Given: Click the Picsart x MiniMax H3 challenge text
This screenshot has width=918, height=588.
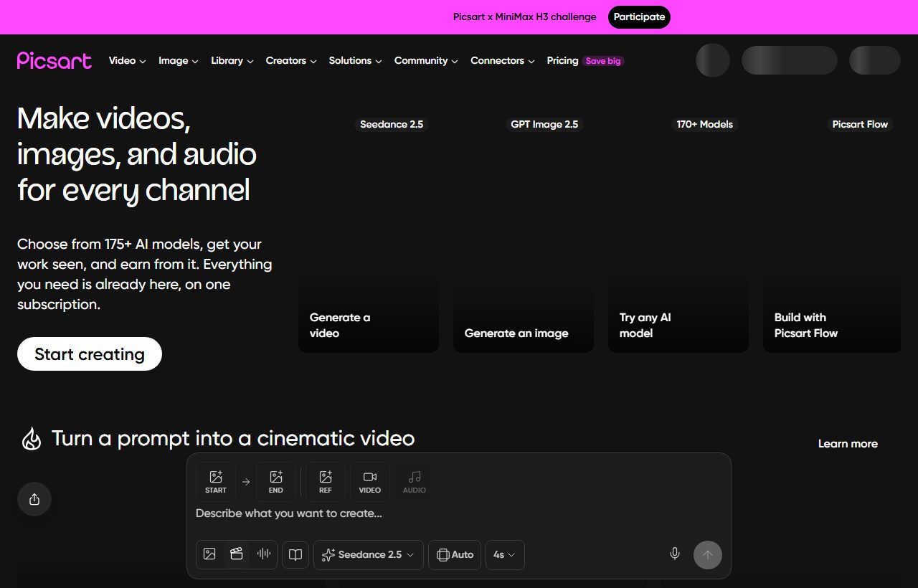Looking at the screenshot, I should click(525, 17).
